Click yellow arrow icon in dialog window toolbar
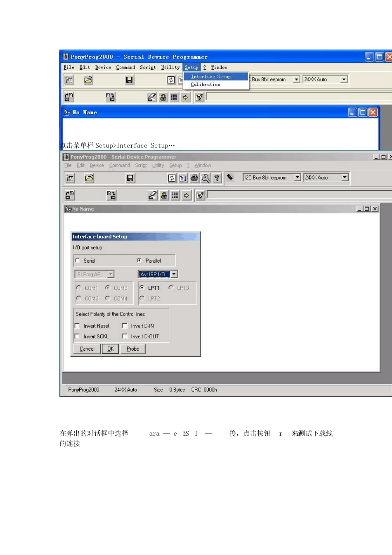 [x=187, y=195]
